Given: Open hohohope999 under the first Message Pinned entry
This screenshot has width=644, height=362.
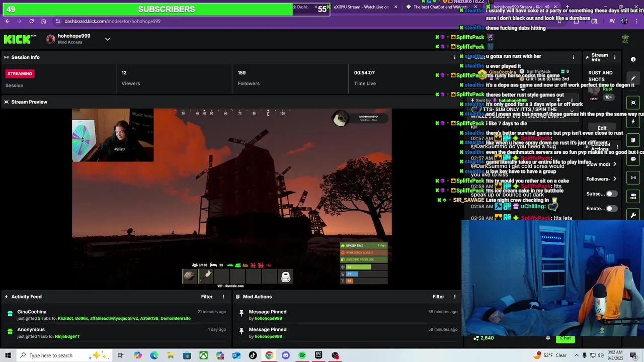Looking at the screenshot, I should coord(268,318).
